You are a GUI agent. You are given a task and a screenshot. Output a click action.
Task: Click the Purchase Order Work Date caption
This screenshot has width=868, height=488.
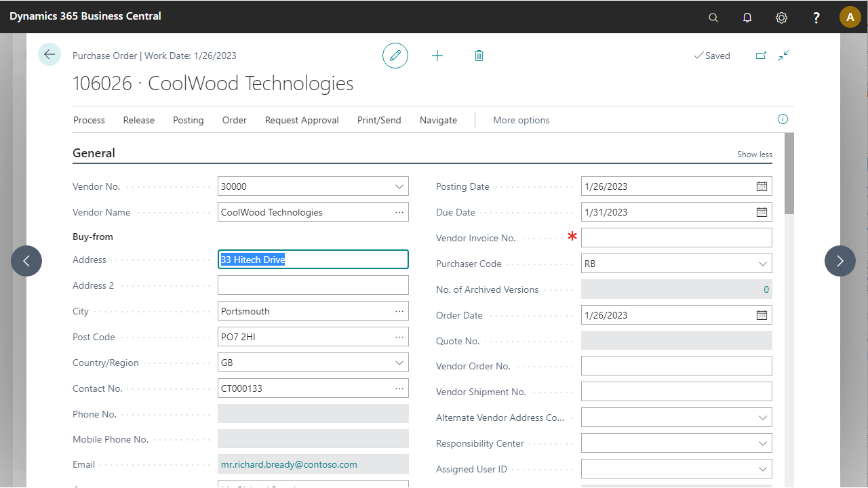[x=155, y=56]
